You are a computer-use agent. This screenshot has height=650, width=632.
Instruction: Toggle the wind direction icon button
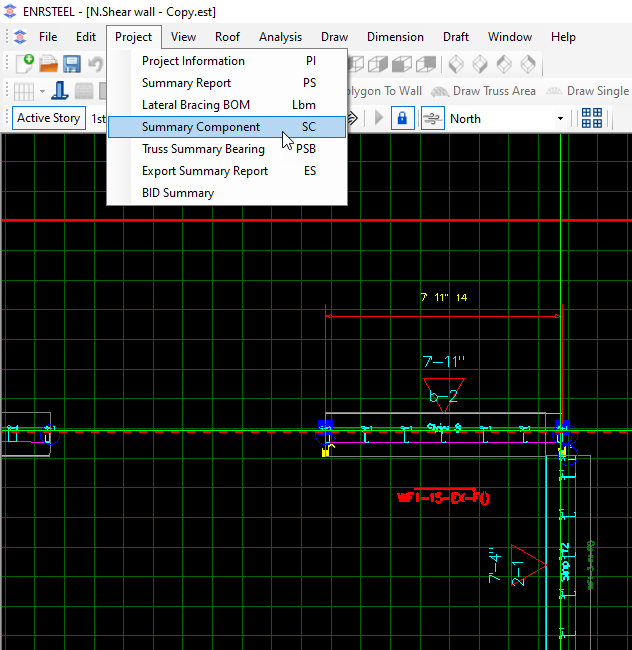tap(433, 118)
